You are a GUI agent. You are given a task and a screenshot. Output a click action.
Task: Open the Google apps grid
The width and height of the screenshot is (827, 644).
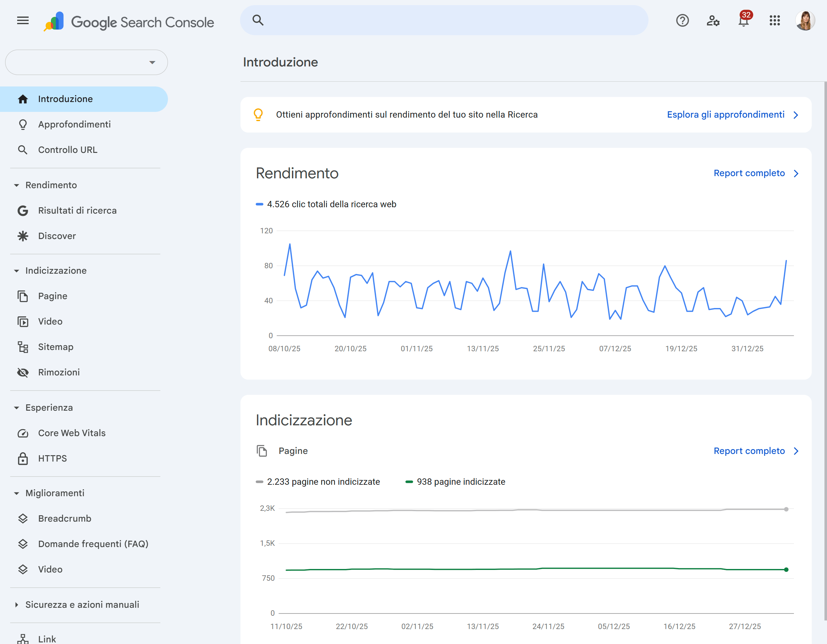point(775,21)
